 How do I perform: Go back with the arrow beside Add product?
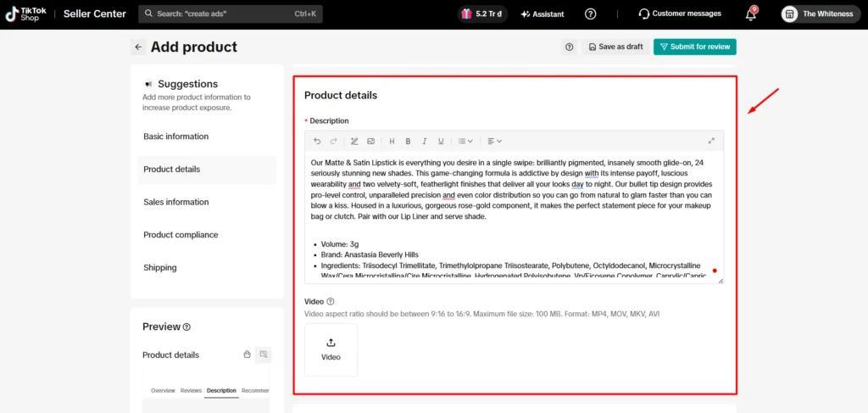point(138,47)
